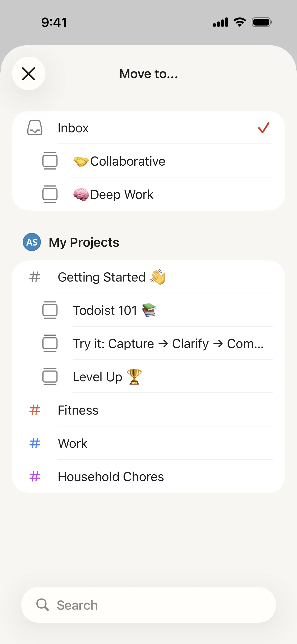Viewport: 297px width, 644px height.
Task: Tap the gray hash icon for Getting Started
Action: point(35,277)
